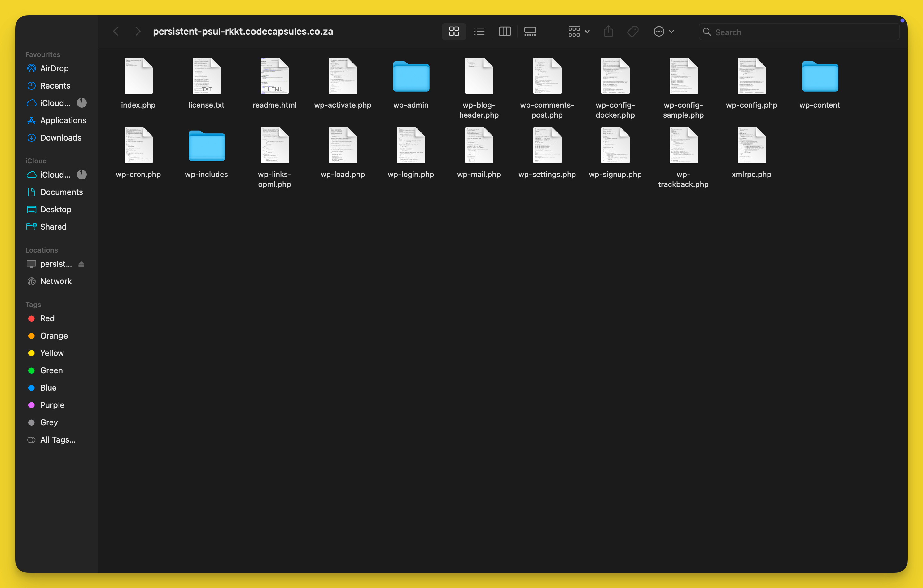Open the wp-content folder

819,76
